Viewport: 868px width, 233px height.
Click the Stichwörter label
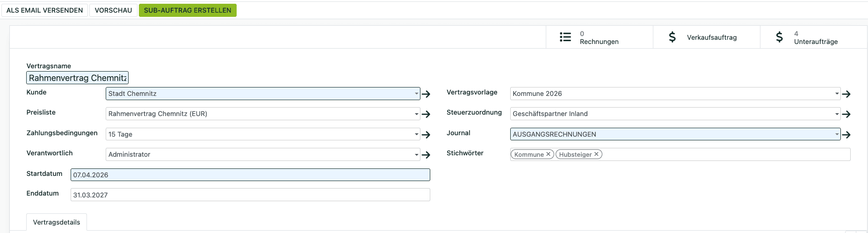tap(465, 153)
